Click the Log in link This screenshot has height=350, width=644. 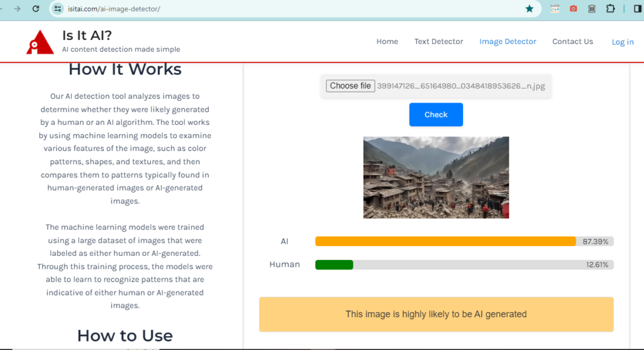pos(622,42)
